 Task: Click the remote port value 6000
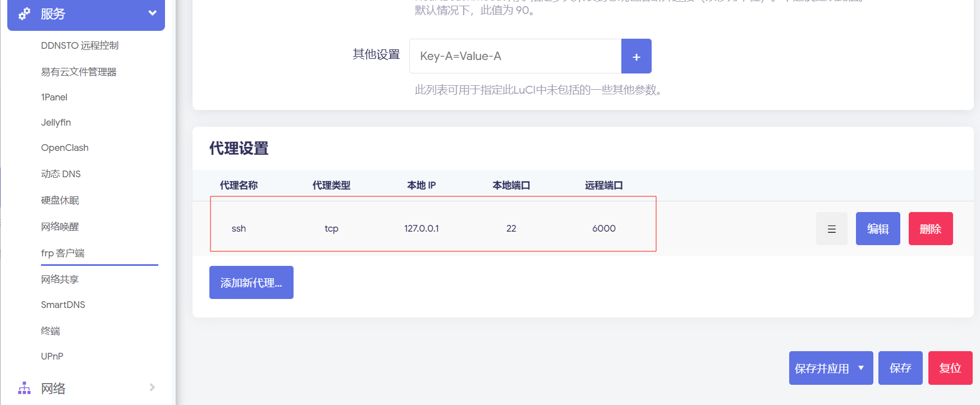604,228
